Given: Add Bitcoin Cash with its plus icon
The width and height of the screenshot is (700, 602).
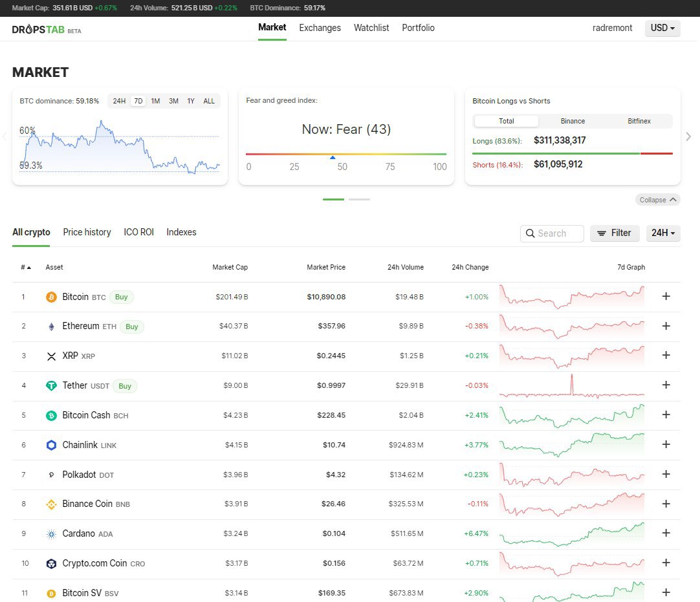Looking at the screenshot, I should point(666,414).
